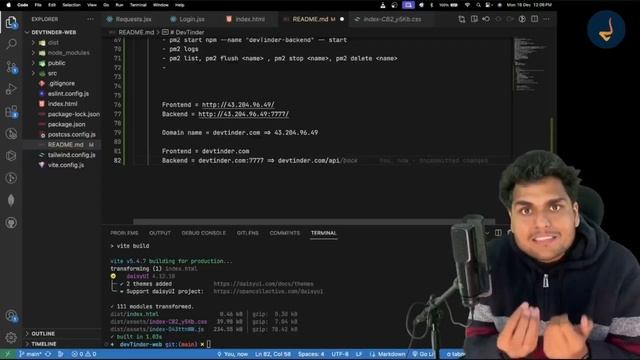Click the Split Editor Right icon
Viewport: 640px width, 360px height.
[534, 19]
